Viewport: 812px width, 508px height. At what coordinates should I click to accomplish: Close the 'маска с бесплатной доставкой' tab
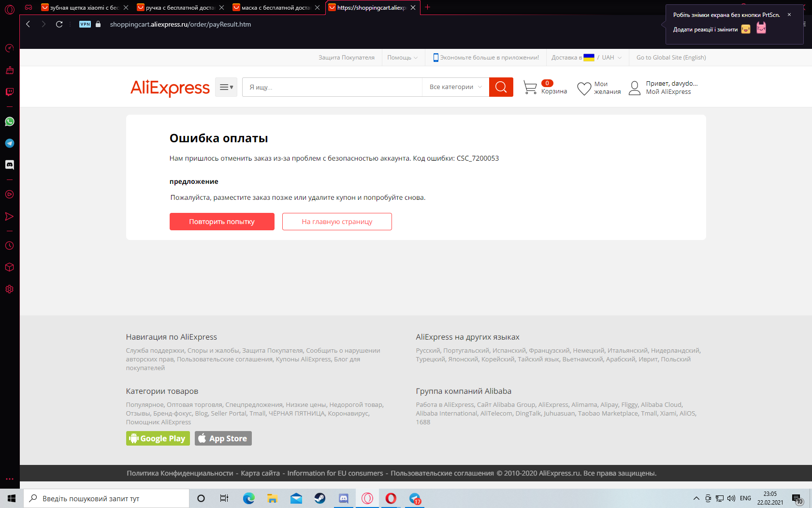pos(318,8)
